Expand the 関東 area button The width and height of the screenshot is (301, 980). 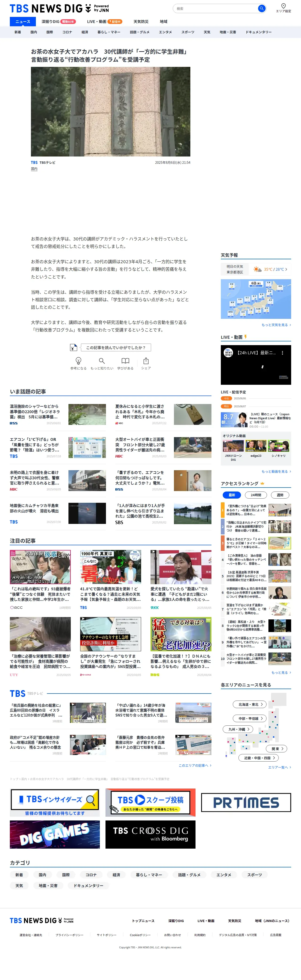point(277,748)
